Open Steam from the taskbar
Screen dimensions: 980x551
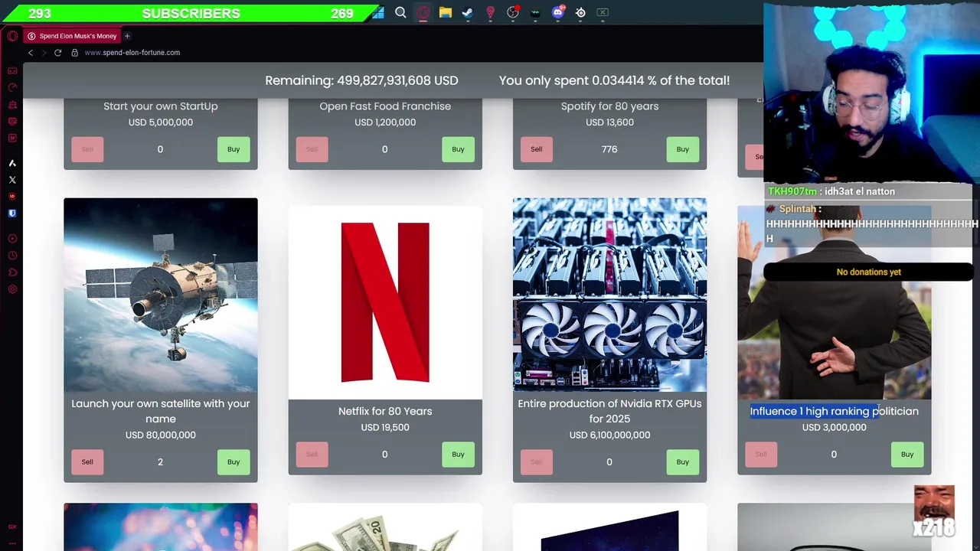[468, 12]
